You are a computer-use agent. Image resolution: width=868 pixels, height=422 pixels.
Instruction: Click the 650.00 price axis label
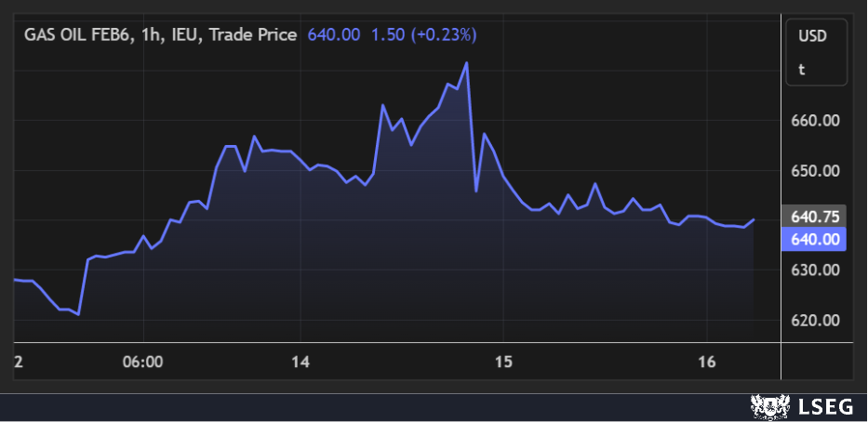click(814, 171)
